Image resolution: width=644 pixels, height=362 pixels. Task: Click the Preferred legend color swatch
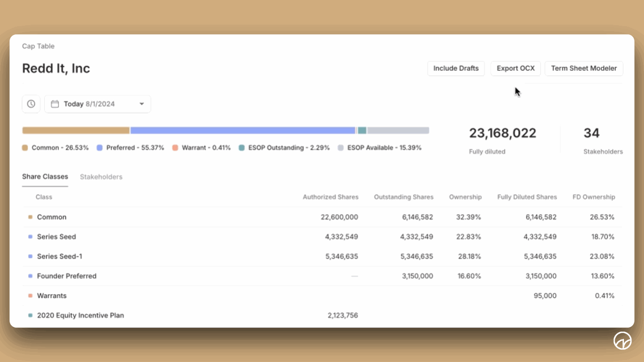(x=100, y=148)
